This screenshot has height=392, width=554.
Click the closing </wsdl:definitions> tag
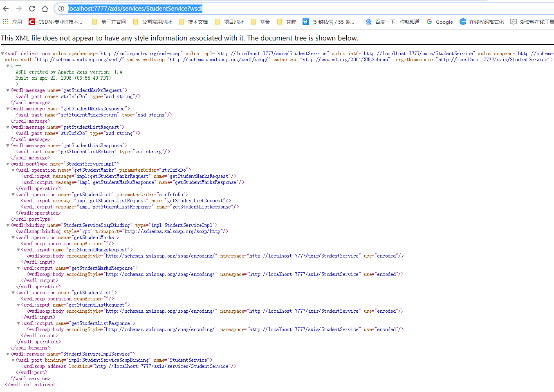coord(30,385)
